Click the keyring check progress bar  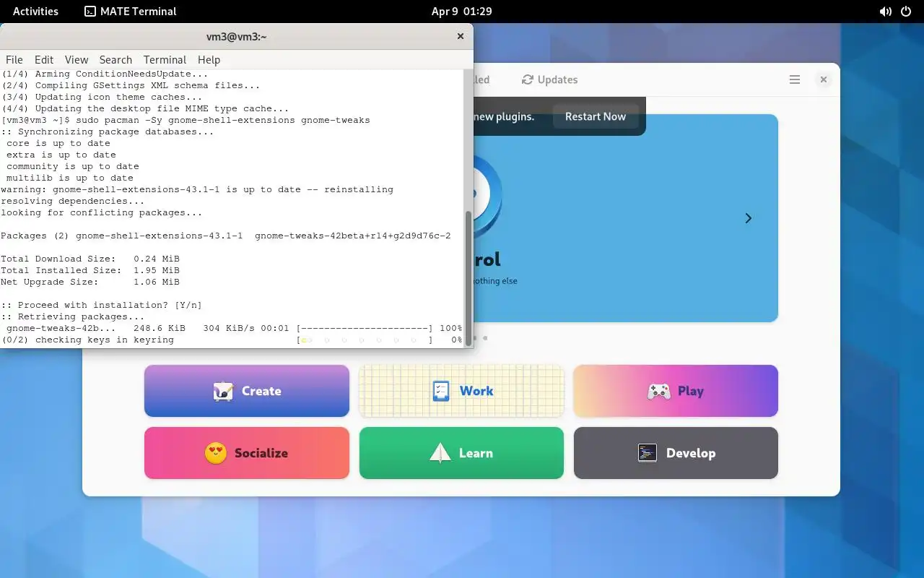(x=365, y=340)
